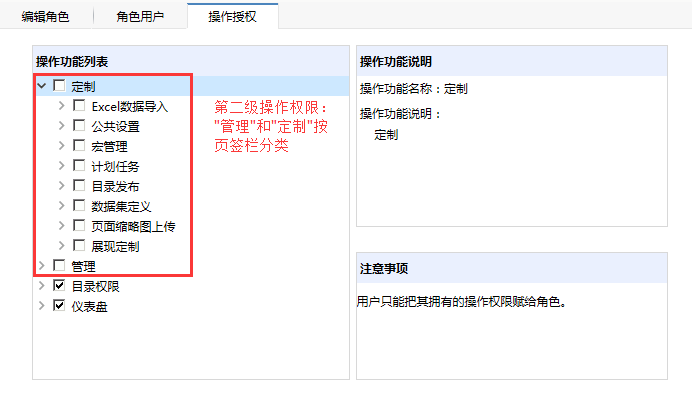Expand the 公共设置 node
The width and height of the screenshot is (692, 400).
pyautogui.click(x=62, y=126)
